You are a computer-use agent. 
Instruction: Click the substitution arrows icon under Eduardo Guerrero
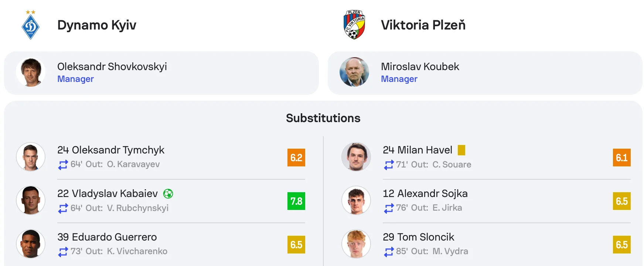click(x=63, y=252)
